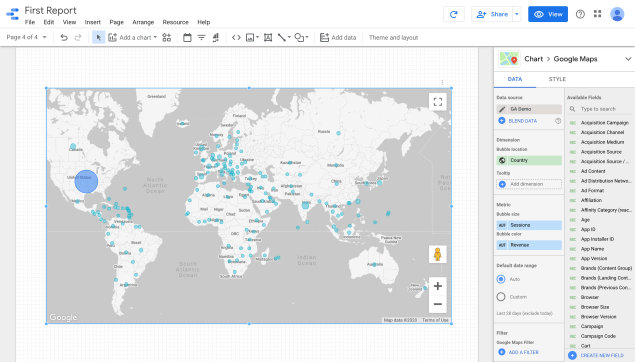Image resolution: width=635 pixels, height=362 pixels.
Task: Click the Country dimension chip
Action: [529, 160]
